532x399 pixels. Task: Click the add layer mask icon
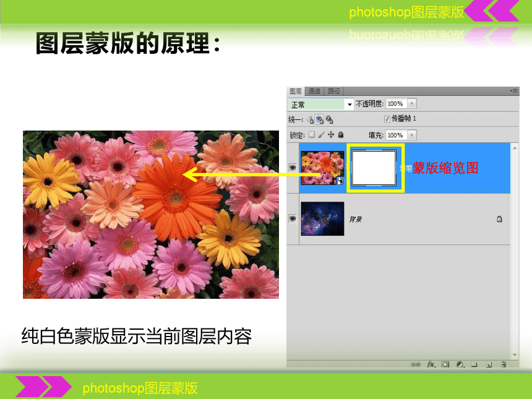pyautogui.click(x=445, y=364)
